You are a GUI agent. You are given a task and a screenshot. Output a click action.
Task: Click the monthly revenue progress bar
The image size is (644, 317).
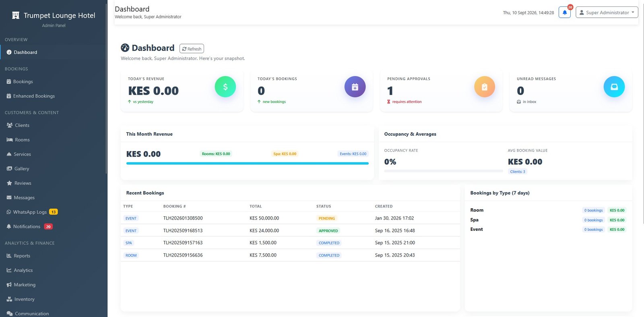pyautogui.click(x=248, y=163)
